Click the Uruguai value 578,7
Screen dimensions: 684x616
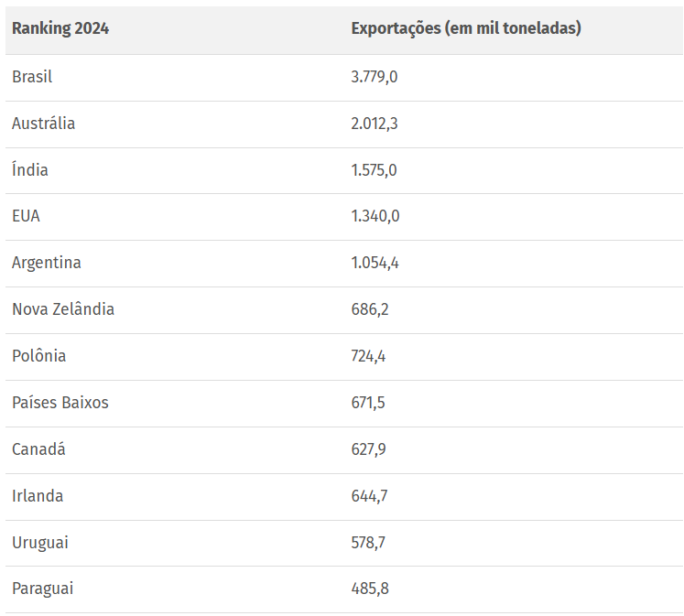point(368,543)
